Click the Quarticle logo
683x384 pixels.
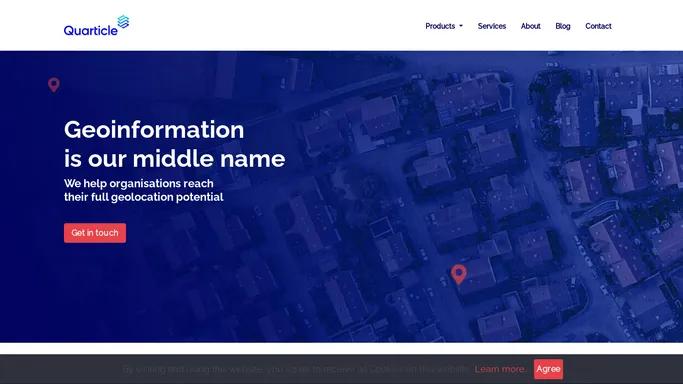[96, 26]
